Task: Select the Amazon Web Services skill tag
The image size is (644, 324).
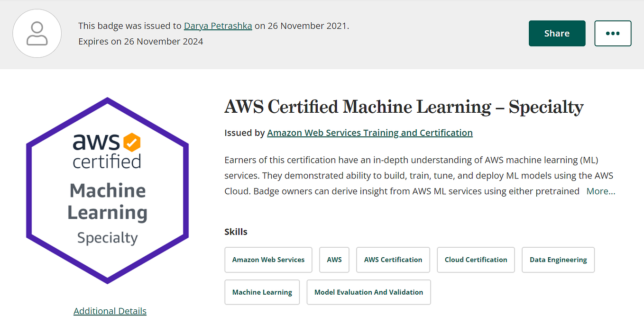Action: coord(268,260)
